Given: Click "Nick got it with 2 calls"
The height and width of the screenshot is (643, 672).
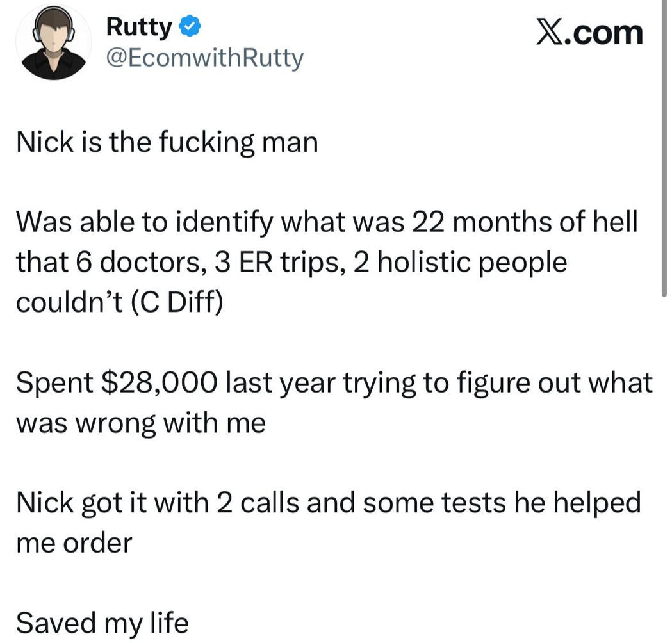Looking at the screenshot, I should click(x=158, y=503).
